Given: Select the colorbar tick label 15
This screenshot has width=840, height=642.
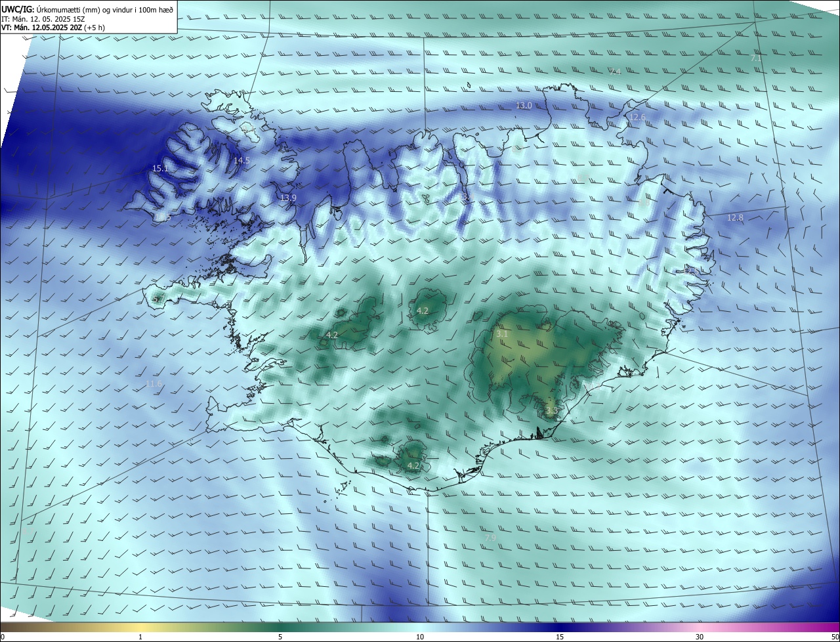Looking at the screenshot, I should click(x=560, y=637).
